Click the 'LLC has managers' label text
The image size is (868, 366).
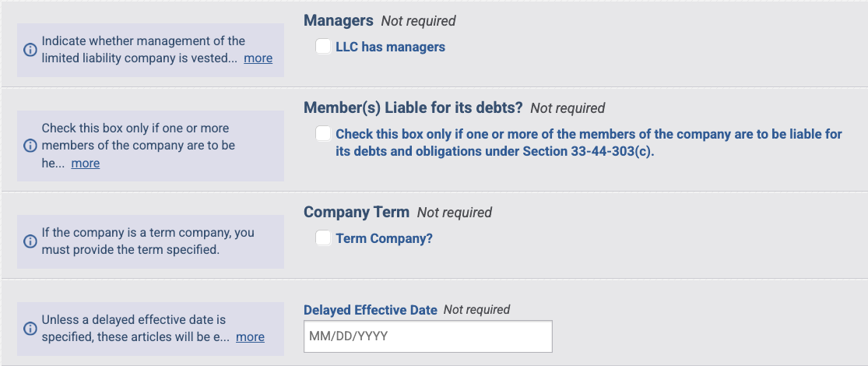[x=390, y=47]
